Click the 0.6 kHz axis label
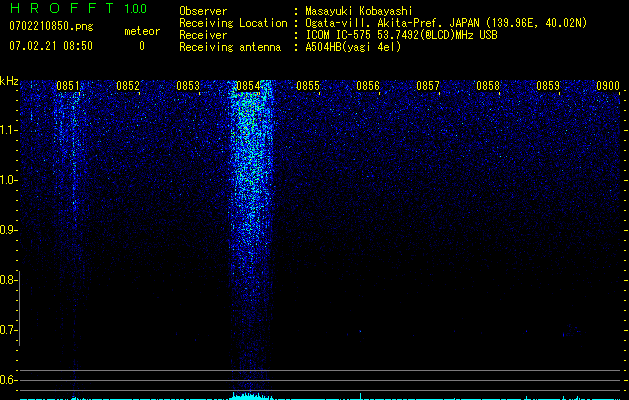This screenshot has height=400, width=629. click(8, 380)
